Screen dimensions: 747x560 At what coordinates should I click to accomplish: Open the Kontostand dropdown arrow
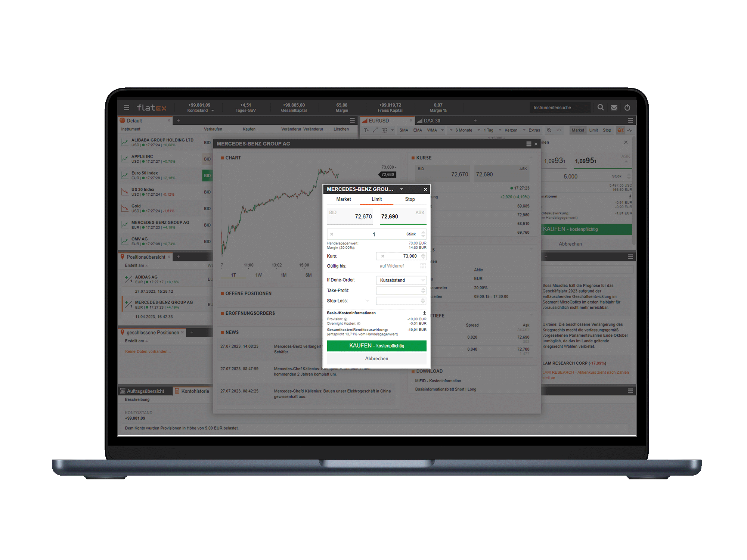pyautogui.click(x=213, y=111)
